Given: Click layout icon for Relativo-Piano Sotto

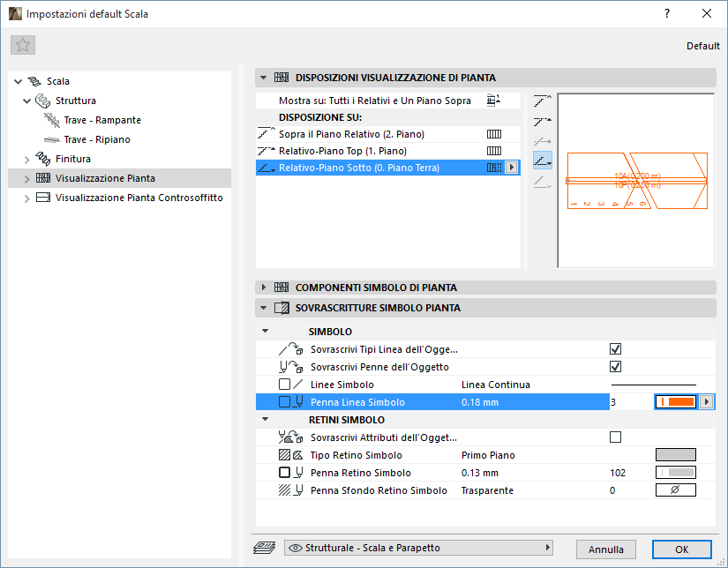Looking at the screenshot, I should 493,168.
